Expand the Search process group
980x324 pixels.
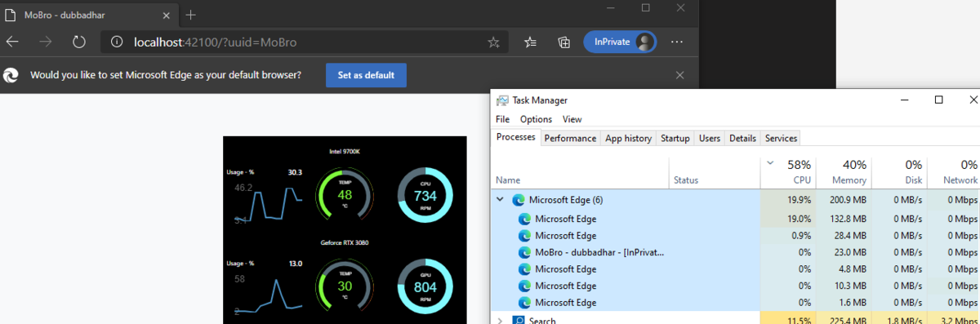pyautogui.click(x=500, y=321)
